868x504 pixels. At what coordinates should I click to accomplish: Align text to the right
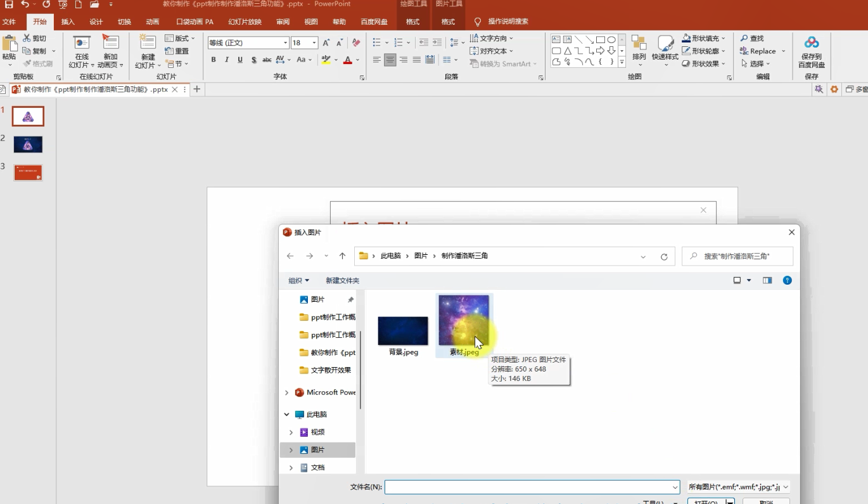(404, 60)
